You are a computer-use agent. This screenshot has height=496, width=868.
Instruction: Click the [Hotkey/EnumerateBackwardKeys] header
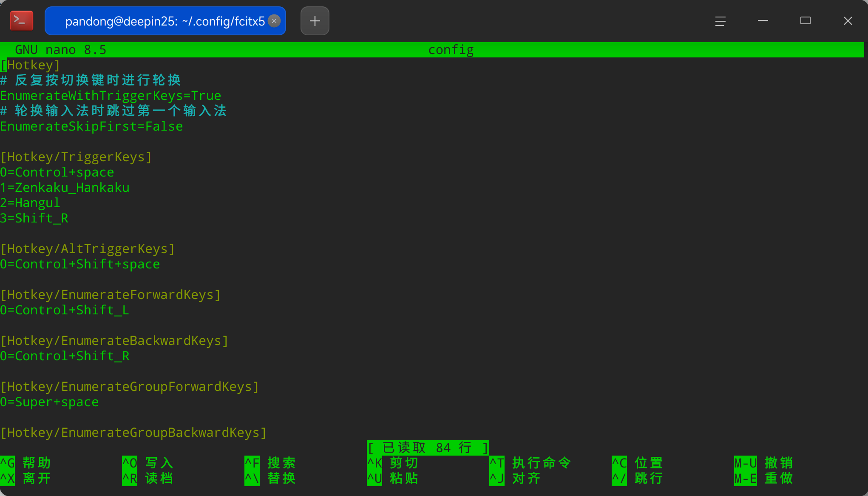pyautogui.click(x=114, y=341)
